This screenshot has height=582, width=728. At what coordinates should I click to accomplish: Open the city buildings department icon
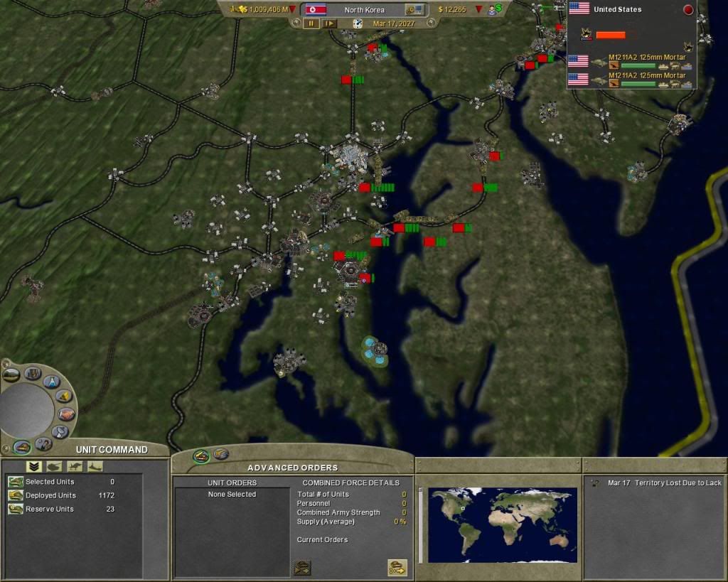pyautogui.click(x=33, y=373)
